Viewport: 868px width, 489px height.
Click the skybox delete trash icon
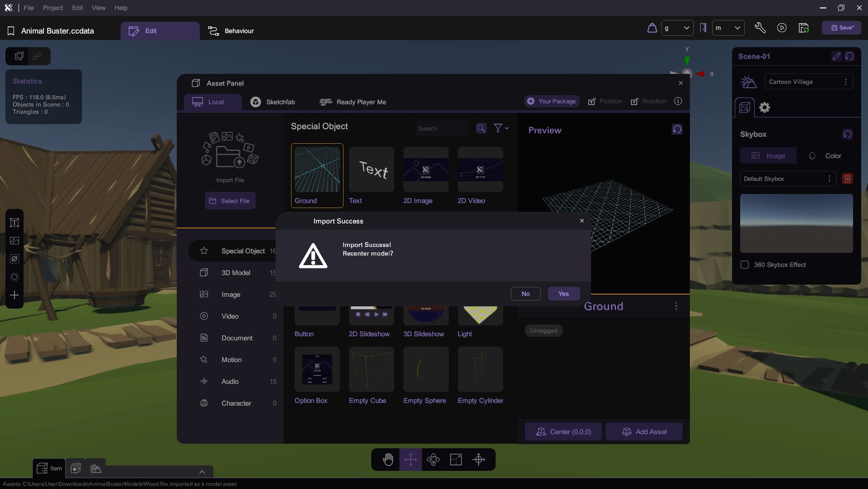pos(847,179)
